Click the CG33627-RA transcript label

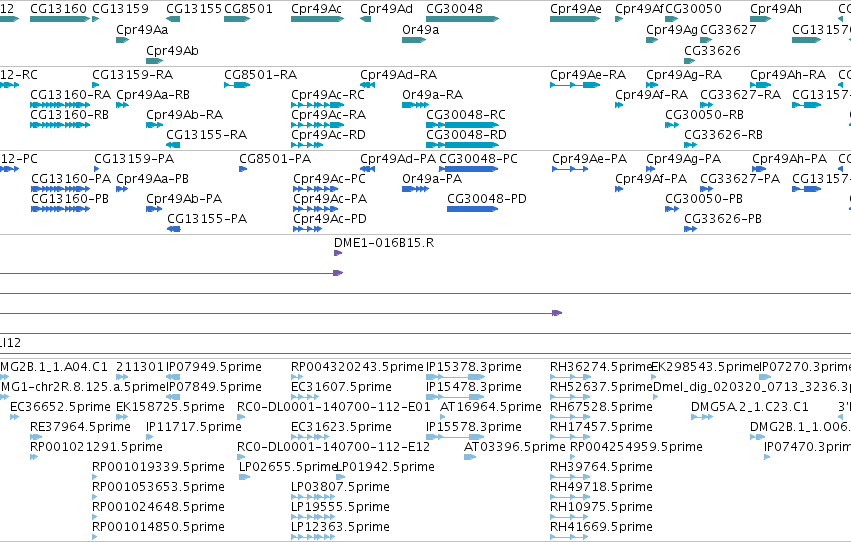click(741, 95)
